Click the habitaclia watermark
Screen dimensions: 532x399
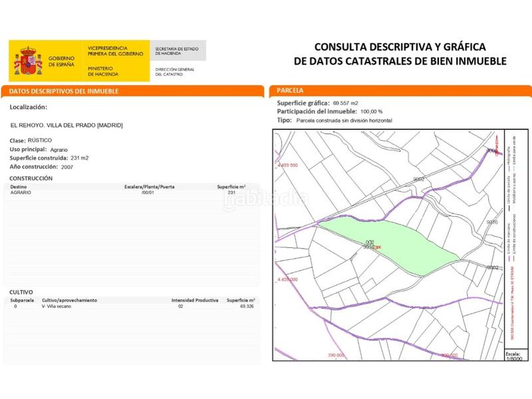pyautogui.click(x=266, y=198)
